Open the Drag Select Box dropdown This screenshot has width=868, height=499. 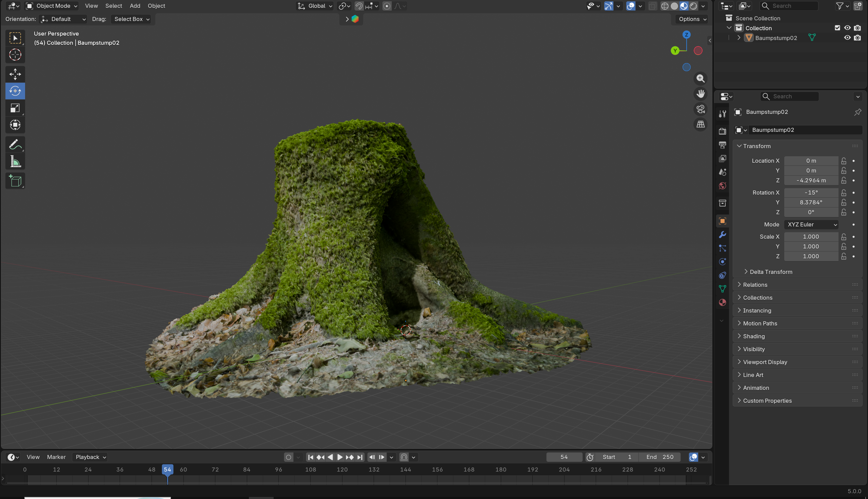click(132, 19)
